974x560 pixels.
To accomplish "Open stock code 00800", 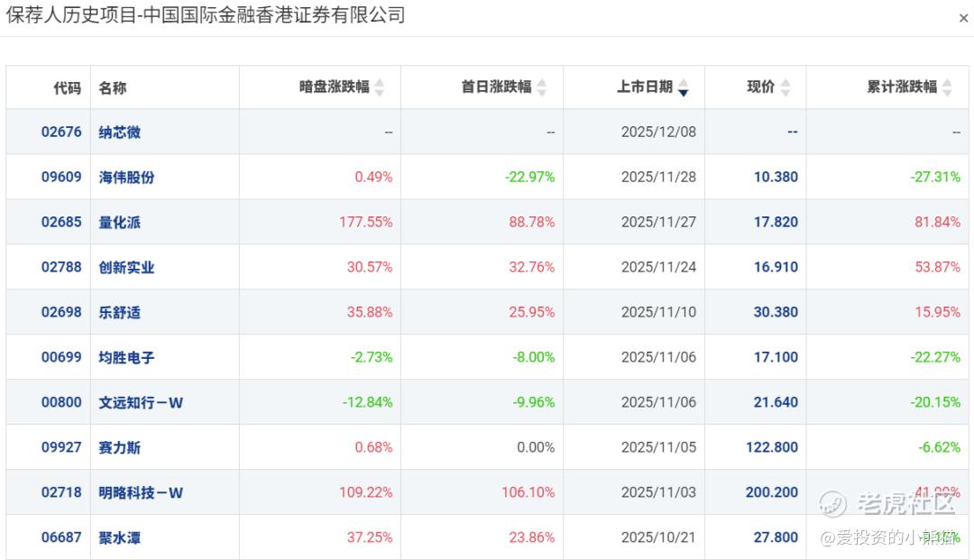I will (61, 402).
